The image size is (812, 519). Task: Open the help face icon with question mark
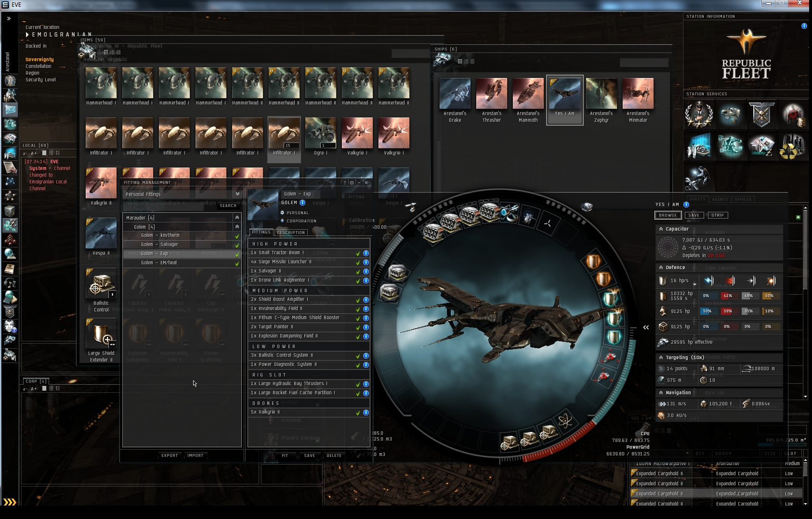[10, 326]
